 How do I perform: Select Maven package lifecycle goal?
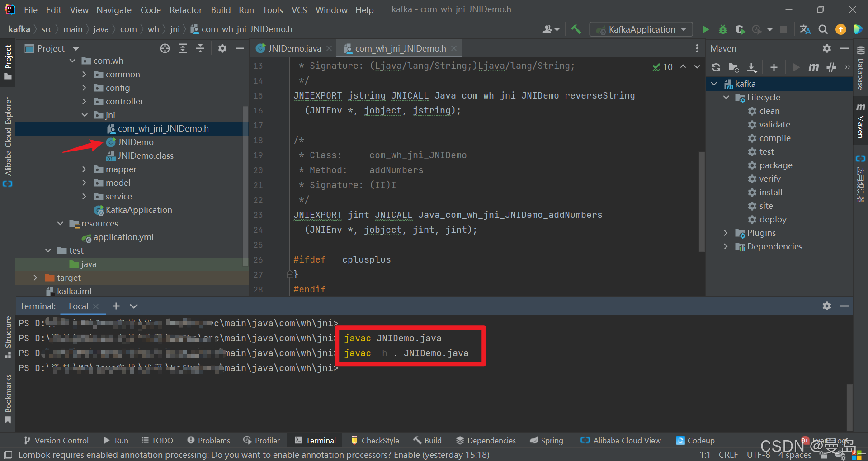tap(776, 165)
